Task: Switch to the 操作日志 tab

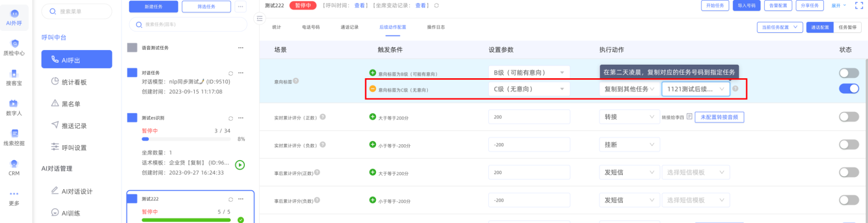Action: [436, 27]
